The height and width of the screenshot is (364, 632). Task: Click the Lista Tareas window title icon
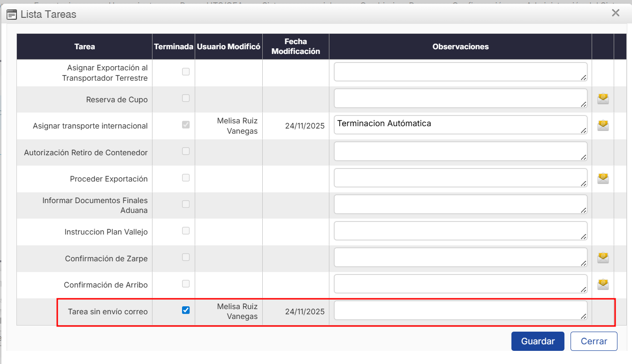click(12, 14)
